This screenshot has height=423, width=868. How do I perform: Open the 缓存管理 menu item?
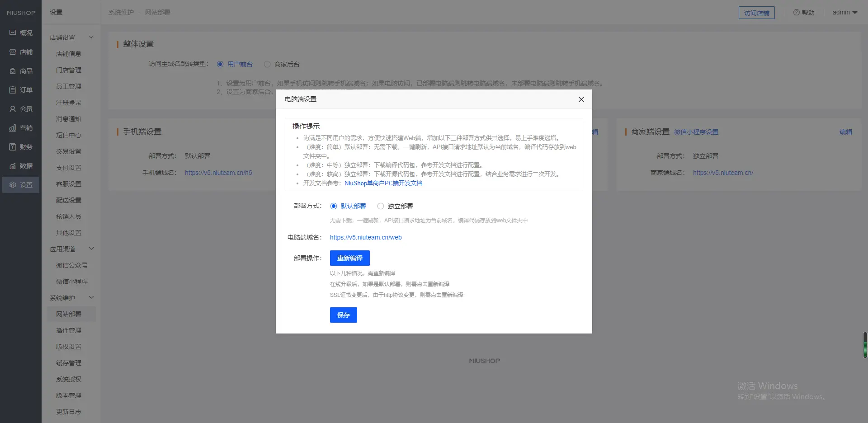pos(69,363)
